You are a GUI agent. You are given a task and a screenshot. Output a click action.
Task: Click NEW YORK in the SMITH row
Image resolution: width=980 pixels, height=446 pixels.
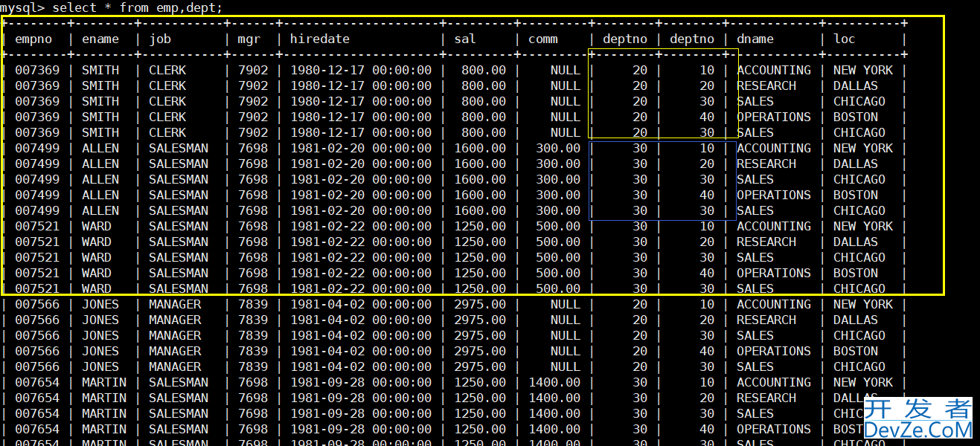[863, 70]
